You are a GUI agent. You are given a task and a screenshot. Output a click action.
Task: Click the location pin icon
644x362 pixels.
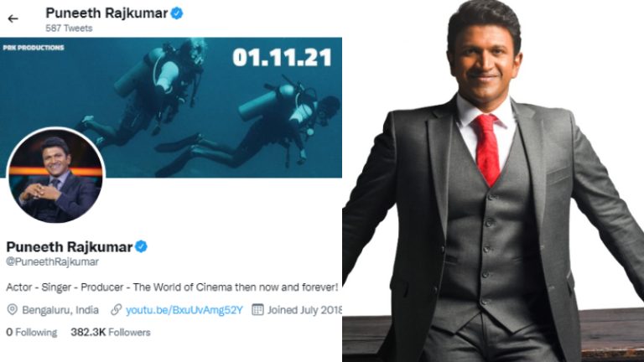click(13, 309)
